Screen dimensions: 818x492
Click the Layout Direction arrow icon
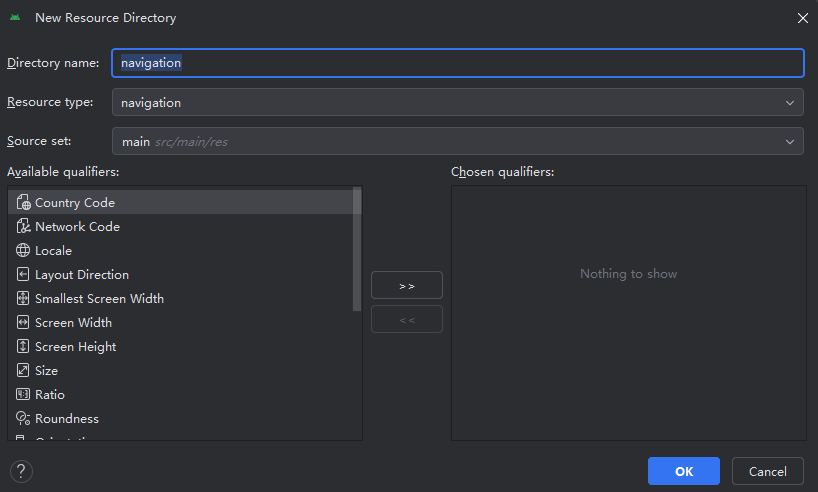coord(23,274)
